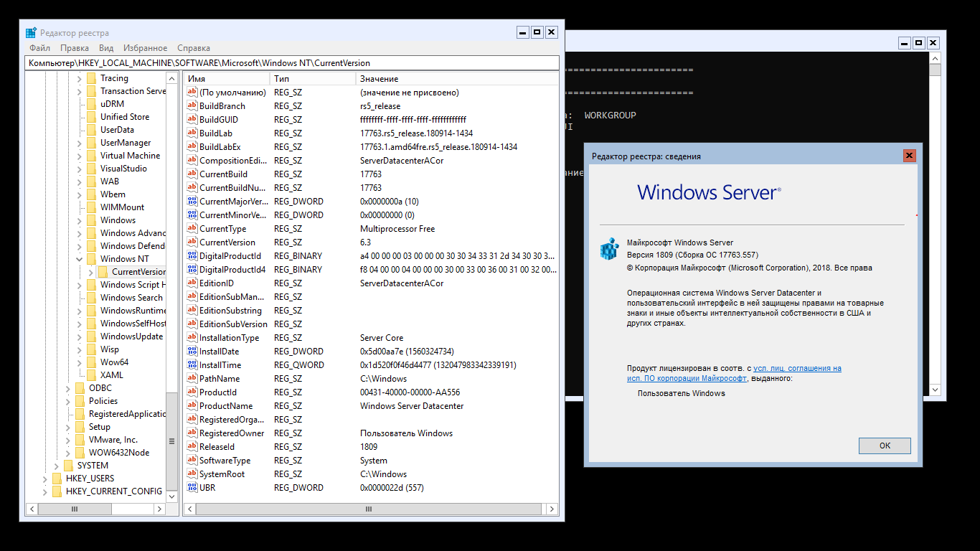The width and height of the screenshot is (980, 551).
Task: Click the CurrentVersion folder icon
Action: [x=103, y=272]
